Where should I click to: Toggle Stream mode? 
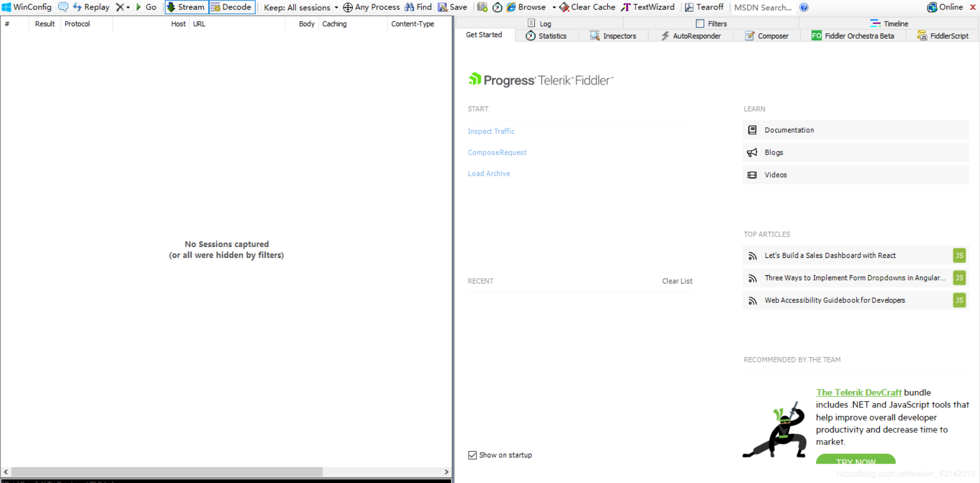coord(186,7)
